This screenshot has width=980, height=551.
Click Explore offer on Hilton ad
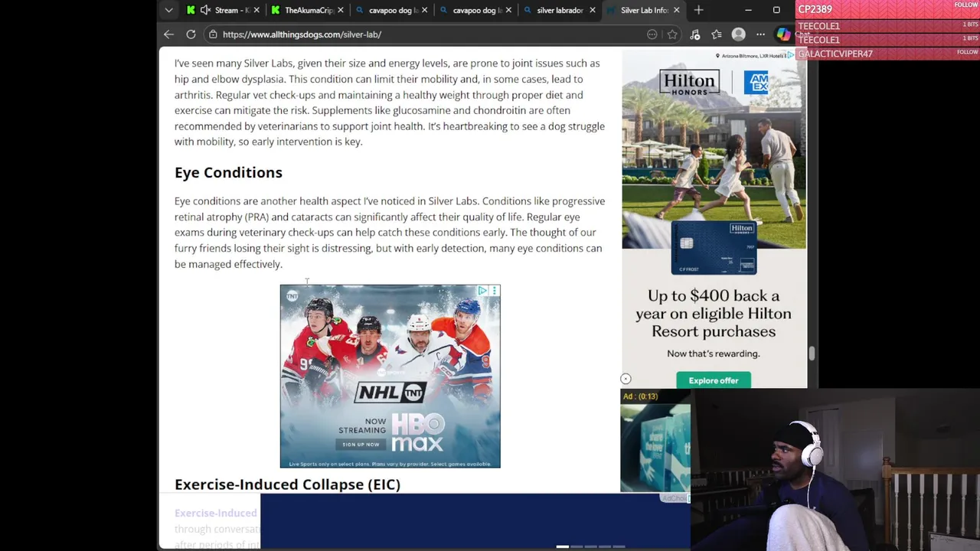tap(714, 380)
